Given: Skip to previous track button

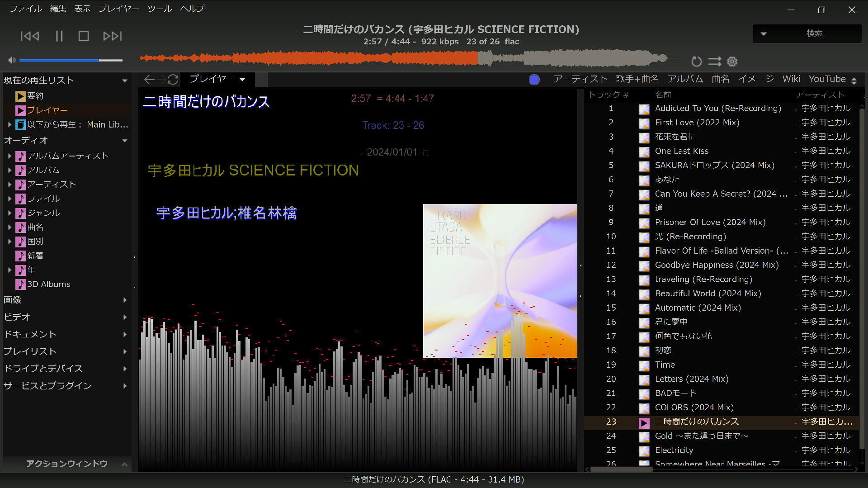Looking at the screenshot, I should pyautogui.click(x=30, y=36).
